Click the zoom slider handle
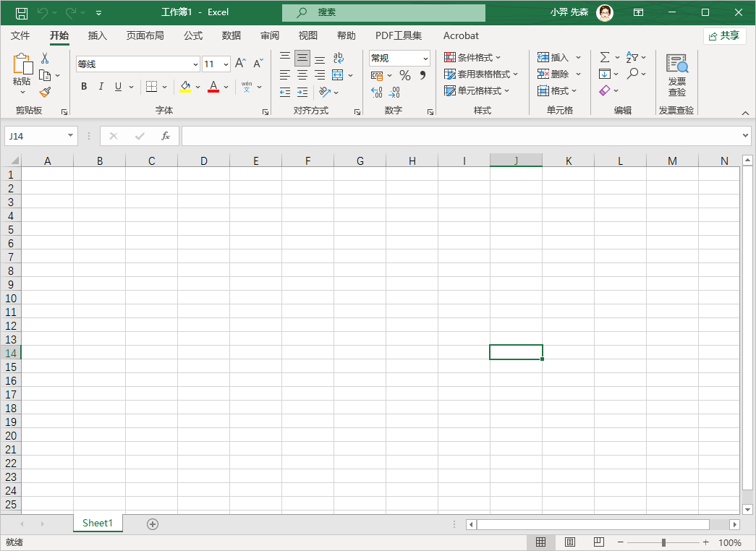This screenshot has height=551, width=756. (663, 542)
